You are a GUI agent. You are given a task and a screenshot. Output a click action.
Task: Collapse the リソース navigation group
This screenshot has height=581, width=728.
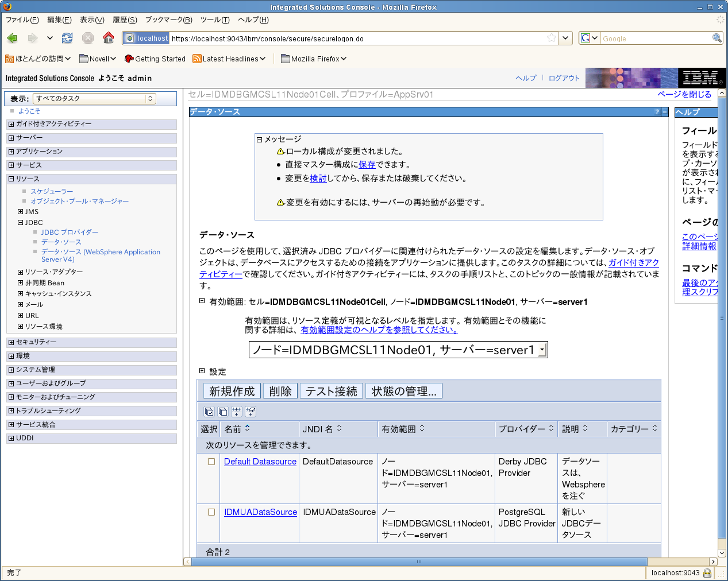pos(11,179)
